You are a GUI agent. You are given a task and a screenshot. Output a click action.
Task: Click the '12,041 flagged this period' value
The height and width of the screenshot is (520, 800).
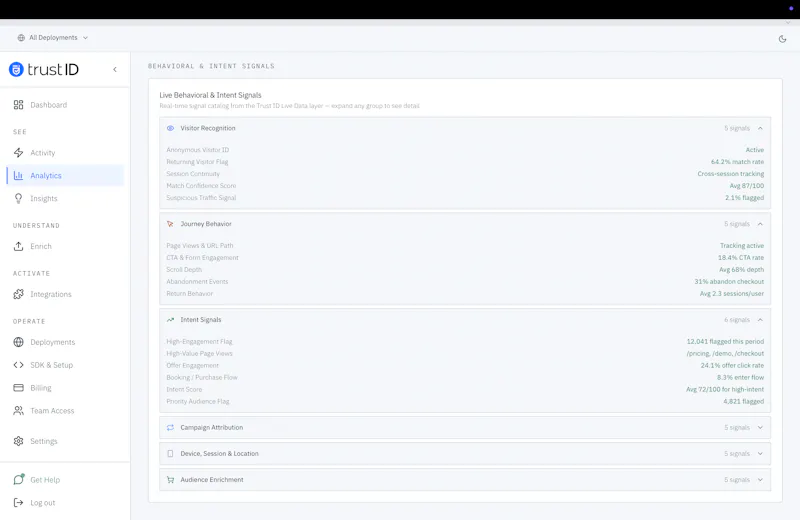pos(725,341)
